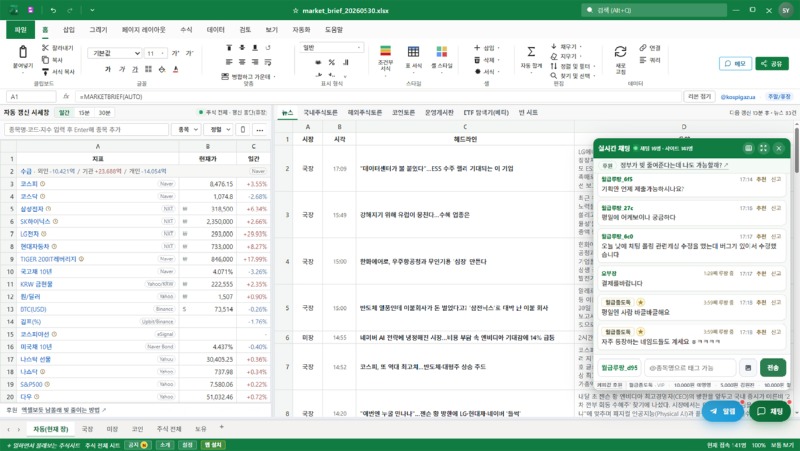Open the three-dot more options button

[x=260, y=130]
